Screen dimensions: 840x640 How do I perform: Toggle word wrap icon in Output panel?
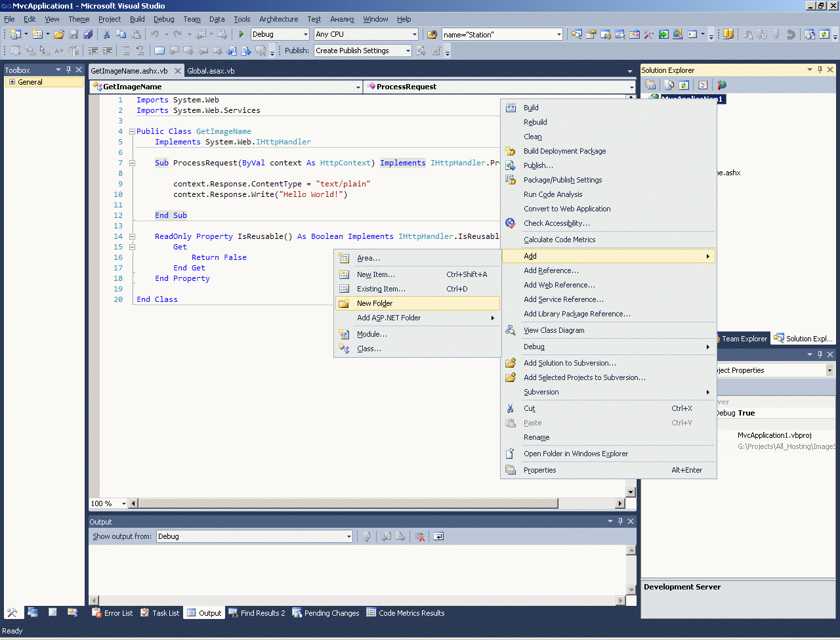tap(438, 536)
